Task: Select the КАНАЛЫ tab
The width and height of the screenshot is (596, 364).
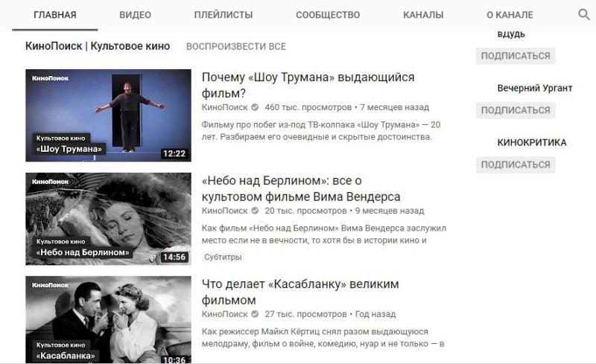Action: 423,15
